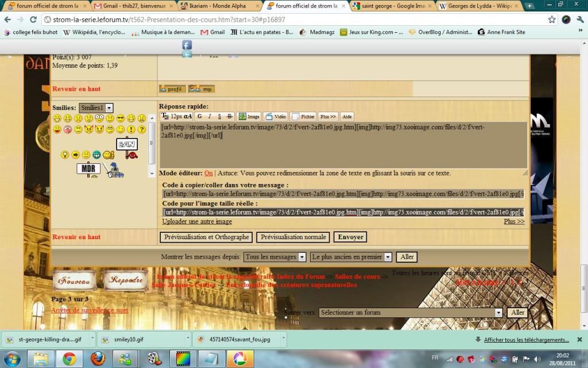Apply italic formatting in quick reply toolbar
588x368 pixels.
[210, 116]
